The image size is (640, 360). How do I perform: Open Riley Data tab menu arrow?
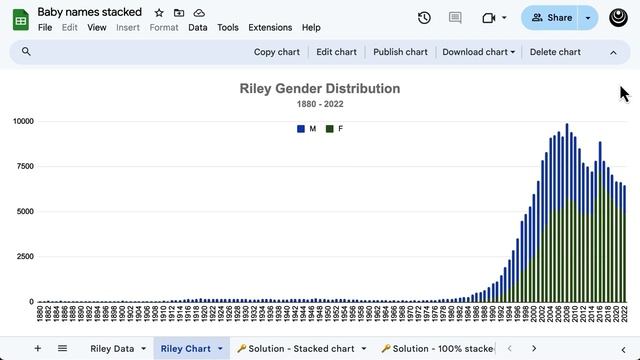pos(144,349)
